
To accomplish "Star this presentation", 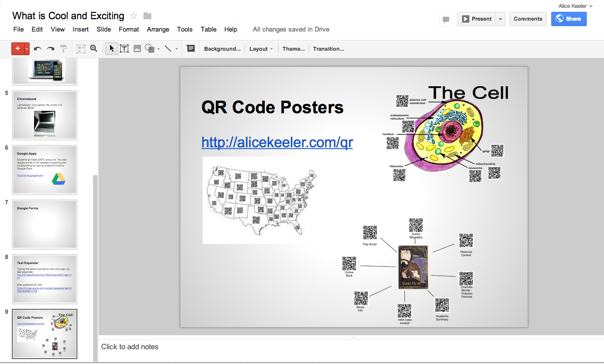I will coord(133,16).
